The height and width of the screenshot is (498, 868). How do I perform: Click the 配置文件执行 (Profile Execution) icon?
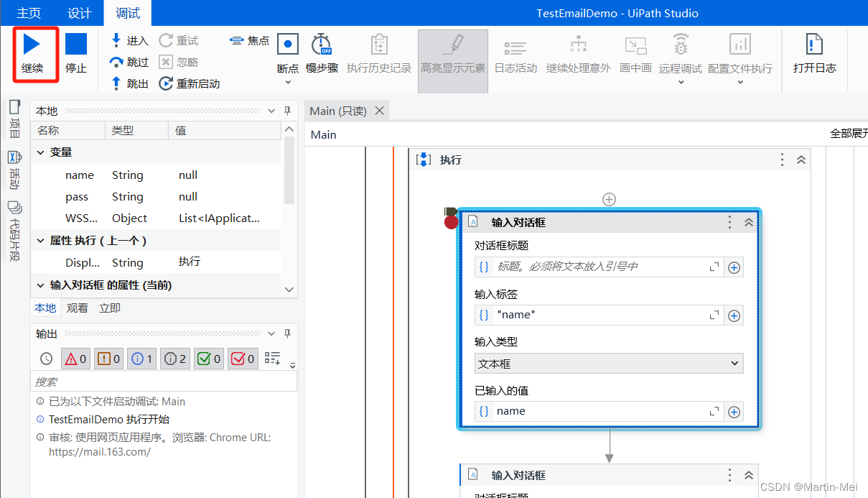click(x=740, y=45)
